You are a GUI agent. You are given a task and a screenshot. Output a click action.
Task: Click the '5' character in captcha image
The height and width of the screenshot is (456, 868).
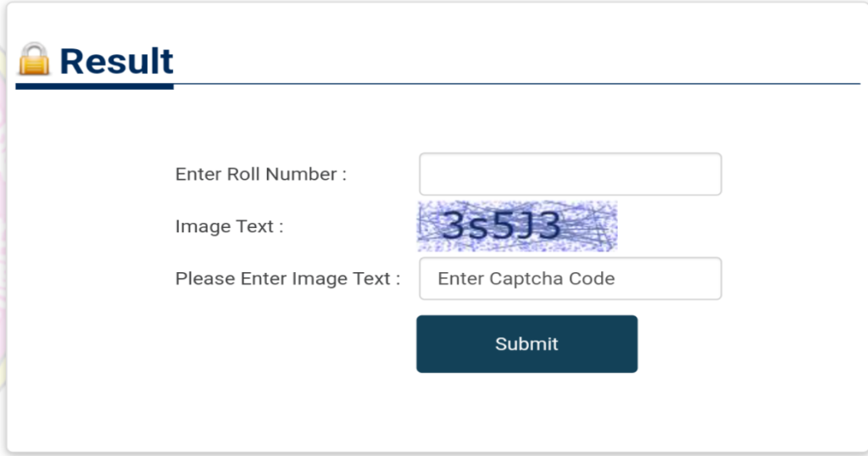(x=504, y=225)
